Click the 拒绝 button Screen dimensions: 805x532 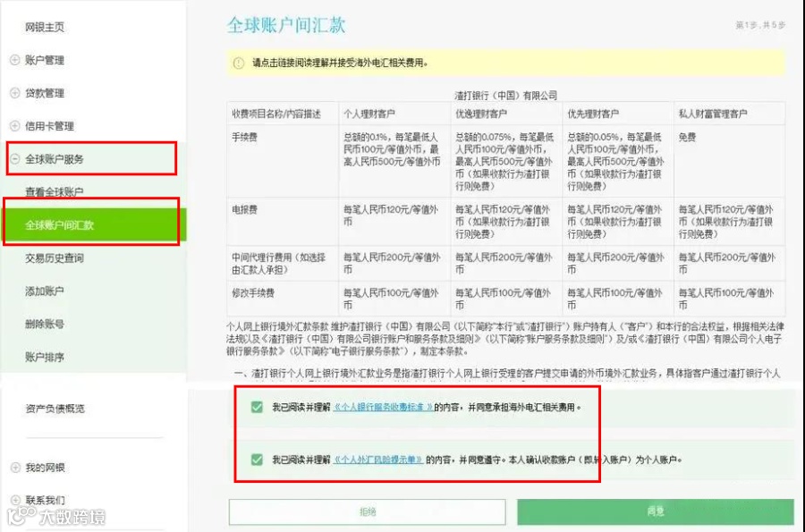click(367, 511)
